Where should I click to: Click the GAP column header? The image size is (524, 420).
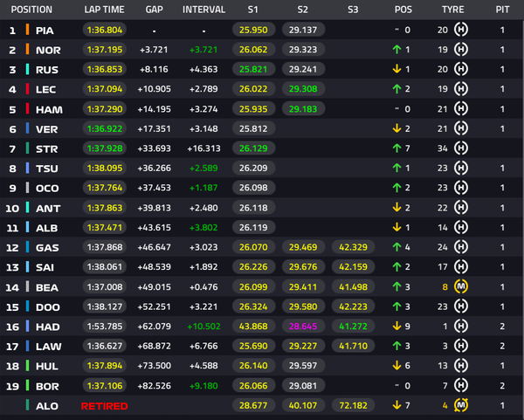[x=154, y=10]
